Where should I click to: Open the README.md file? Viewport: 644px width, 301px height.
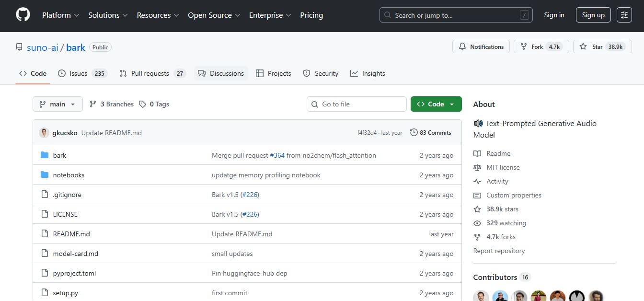point(71,234)
